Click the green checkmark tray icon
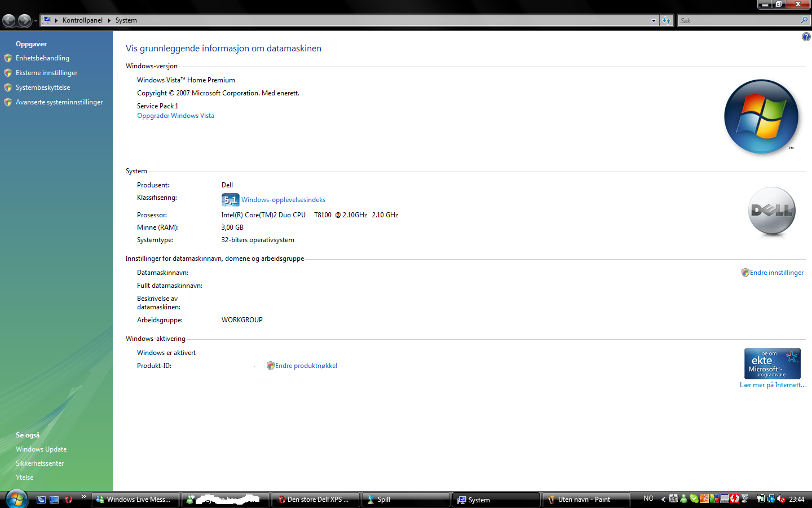This screenshot has height=508, width=812. point(694,498)
